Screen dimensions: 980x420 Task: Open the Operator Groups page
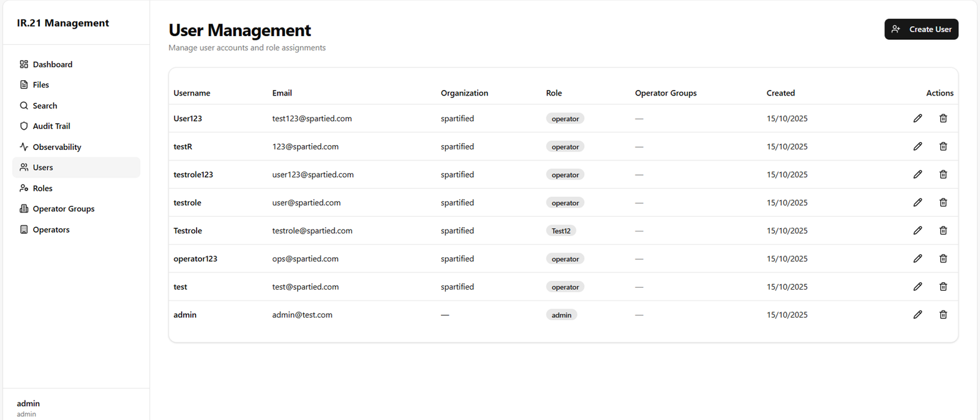pos(64,209)
